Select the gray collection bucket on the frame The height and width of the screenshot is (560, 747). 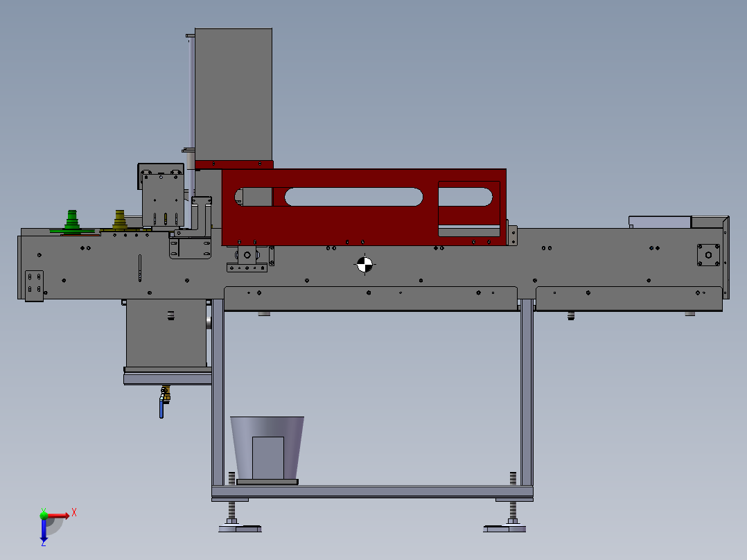(x=267, y=448)
